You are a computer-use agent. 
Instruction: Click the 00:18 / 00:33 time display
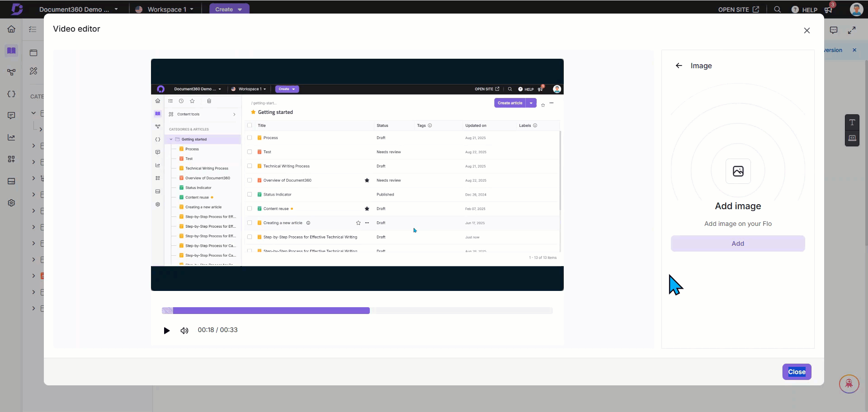(217, 330)
